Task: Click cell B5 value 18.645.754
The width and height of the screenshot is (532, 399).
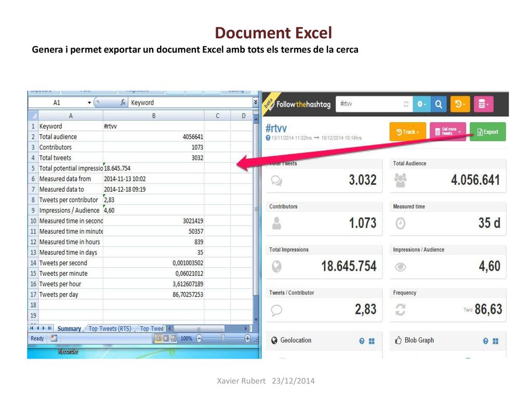Action: (x=154, y=168)
